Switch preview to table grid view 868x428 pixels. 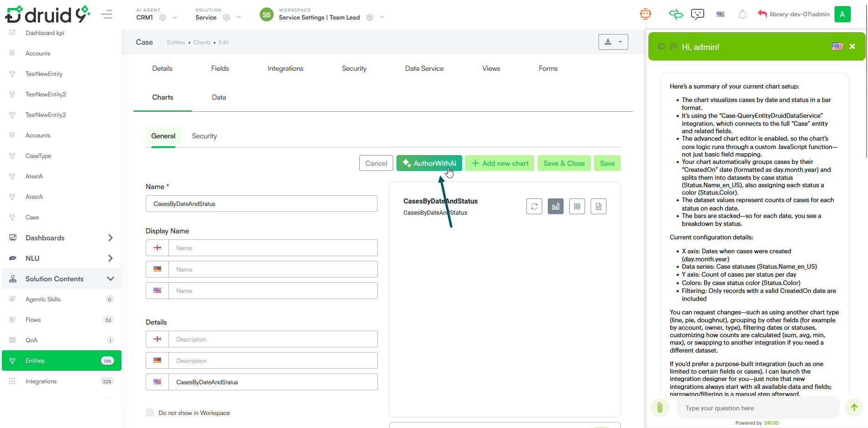pyautogui.click(x=577, y=206)
